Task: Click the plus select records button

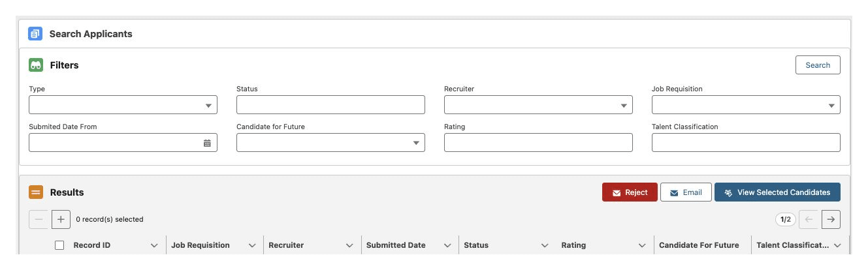Action: (x=61, y=219)
